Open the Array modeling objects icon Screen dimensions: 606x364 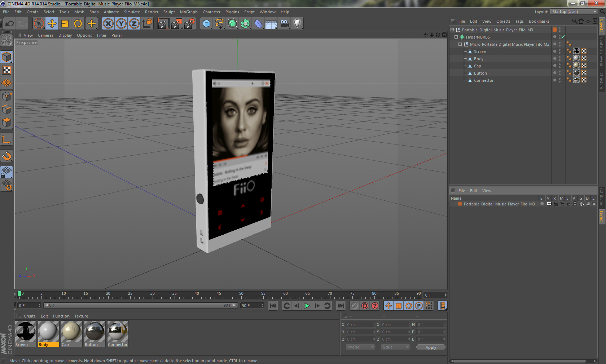tap(245, 24)
